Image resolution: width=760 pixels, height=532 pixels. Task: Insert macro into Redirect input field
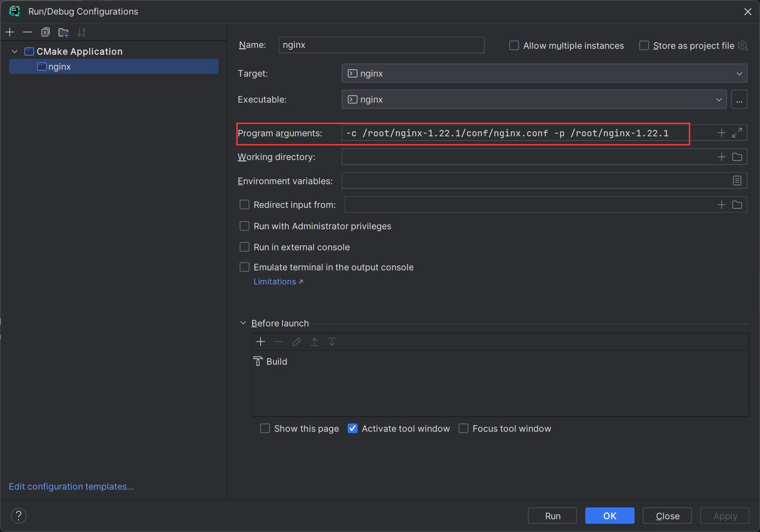point(721,205)
